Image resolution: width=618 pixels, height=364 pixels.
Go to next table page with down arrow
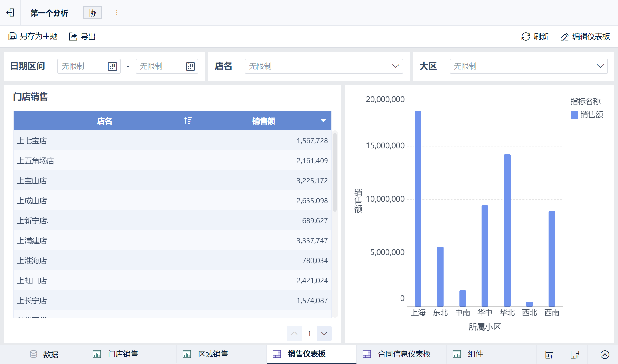click(x=324, y=333)
